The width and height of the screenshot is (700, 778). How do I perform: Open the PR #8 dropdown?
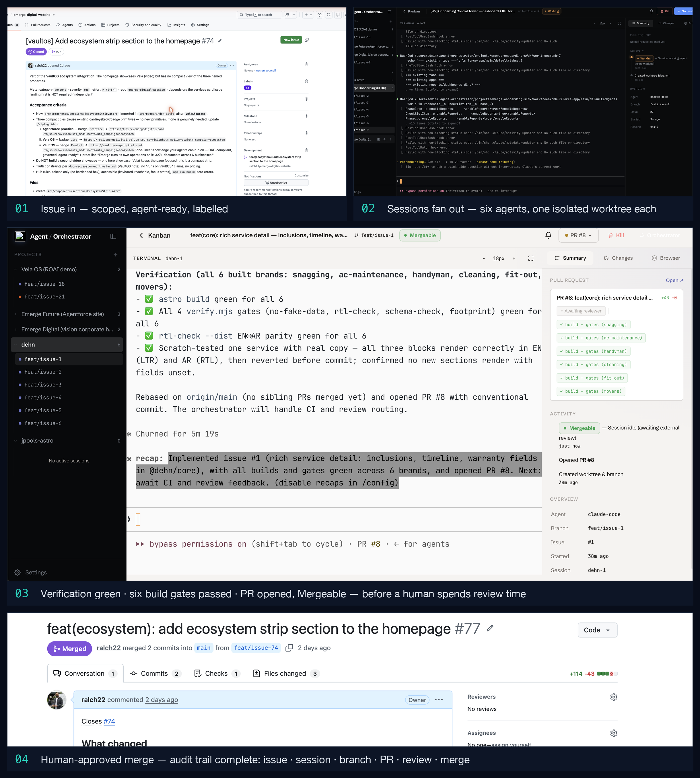tap(578, 235)
